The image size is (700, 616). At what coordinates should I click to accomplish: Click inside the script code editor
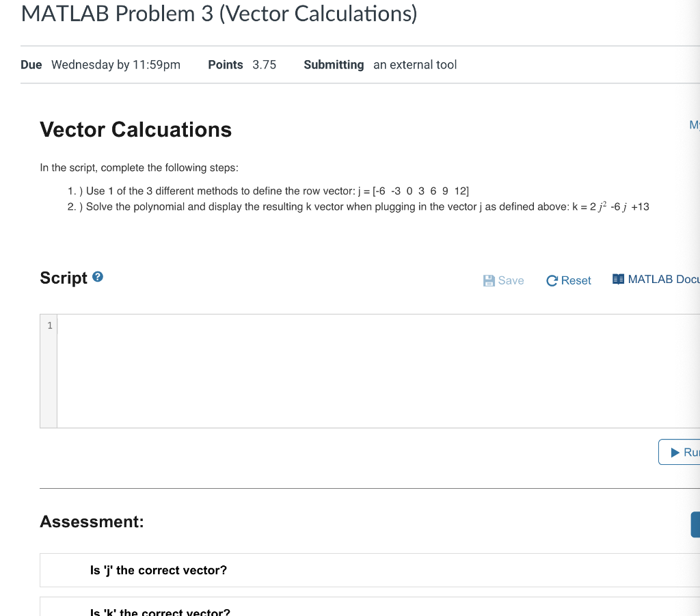pos(378,371)
